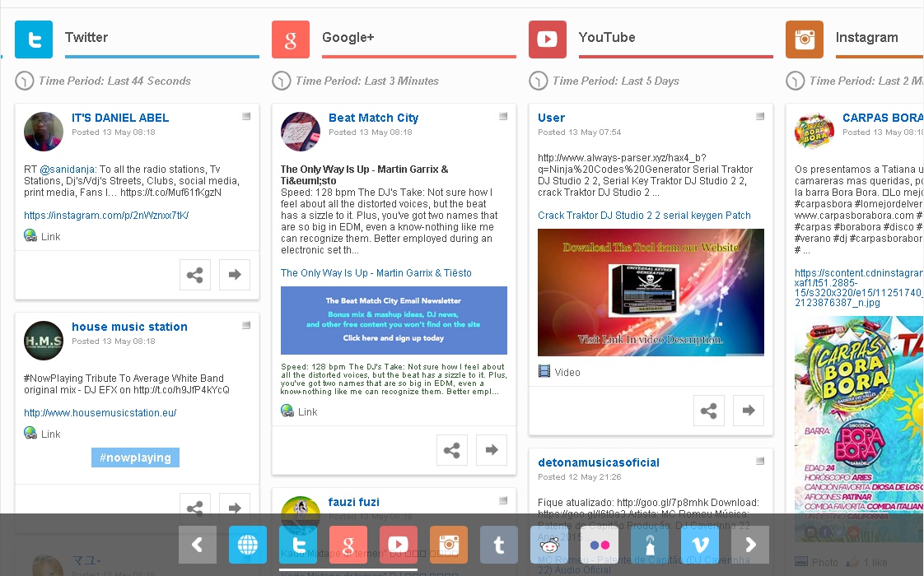
Task: Open the Beat Match City post via arrow button
Action: pos(492,450)
